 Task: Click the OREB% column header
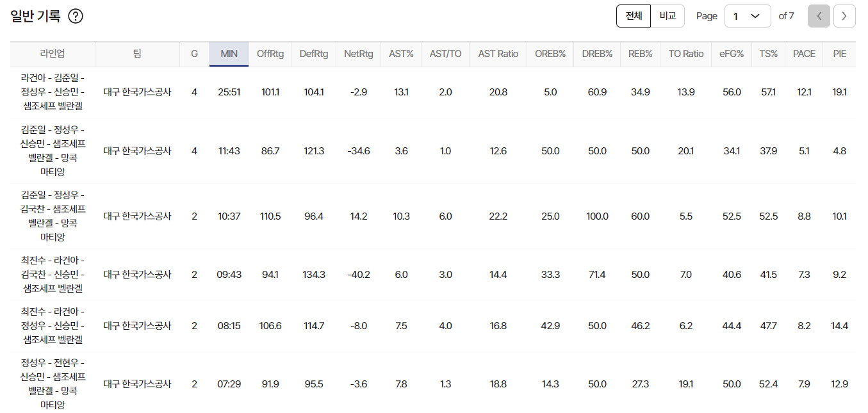point(550,54)
